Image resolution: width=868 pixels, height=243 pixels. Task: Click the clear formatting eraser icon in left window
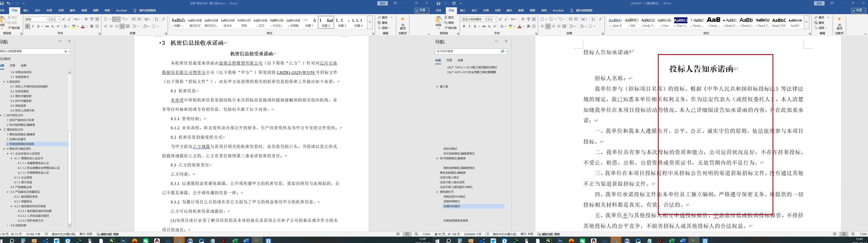tap(86, 19)
